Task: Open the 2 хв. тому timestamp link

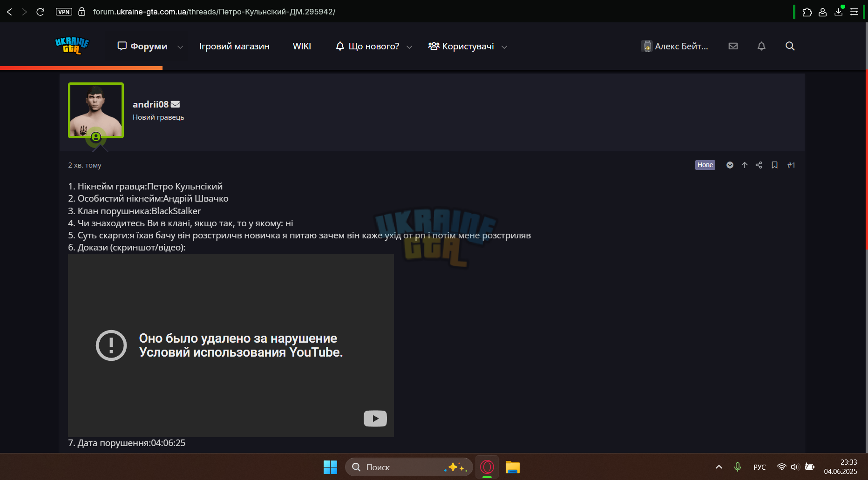Action: pyautogui.click(x=85, y=165)
